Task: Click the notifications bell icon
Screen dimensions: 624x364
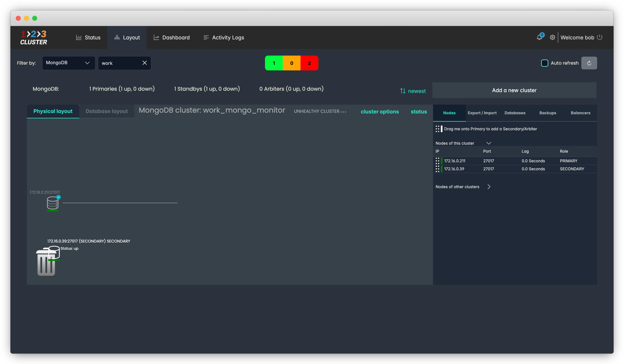Action: point(539,37)
